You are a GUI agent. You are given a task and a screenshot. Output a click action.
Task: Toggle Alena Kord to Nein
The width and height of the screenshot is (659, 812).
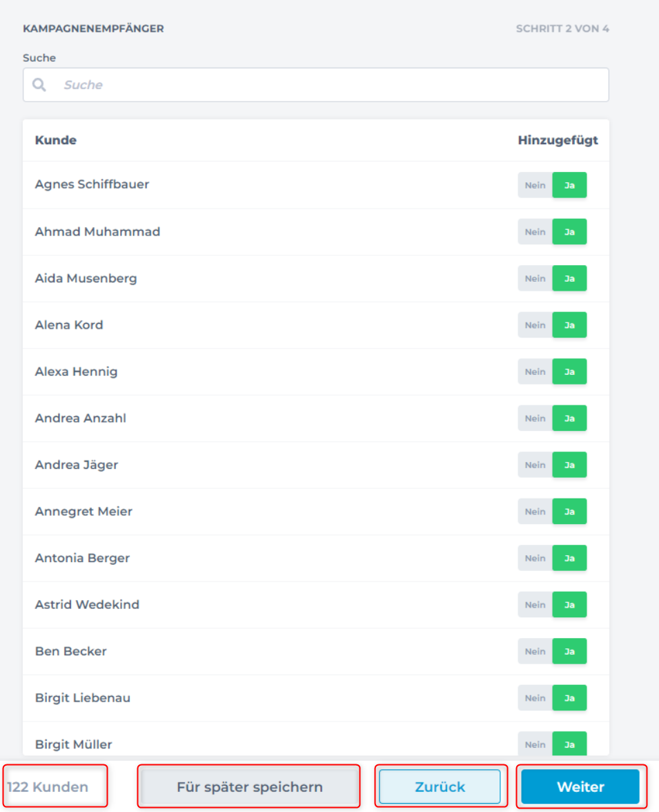point(535,325)
